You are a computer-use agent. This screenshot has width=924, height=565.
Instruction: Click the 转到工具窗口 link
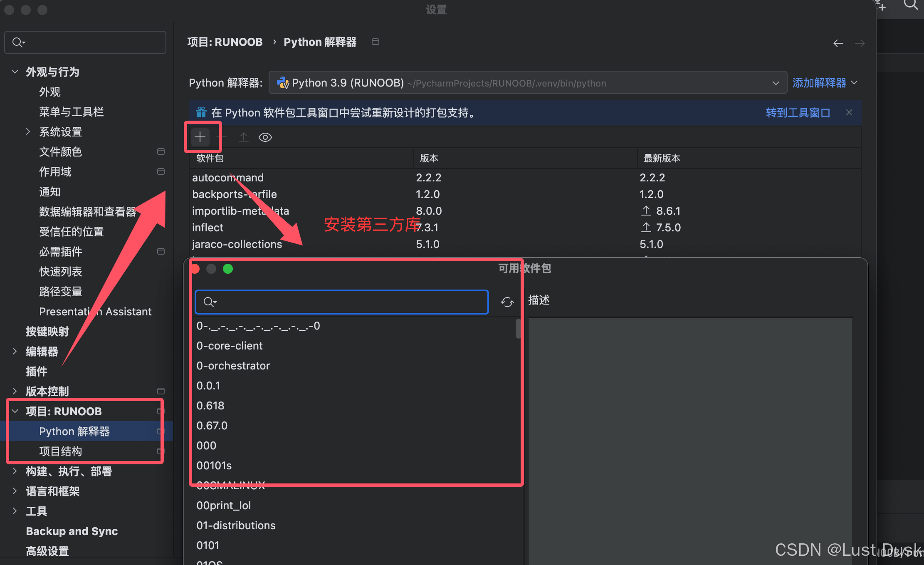pyautogui.click(x=798, y=112)
